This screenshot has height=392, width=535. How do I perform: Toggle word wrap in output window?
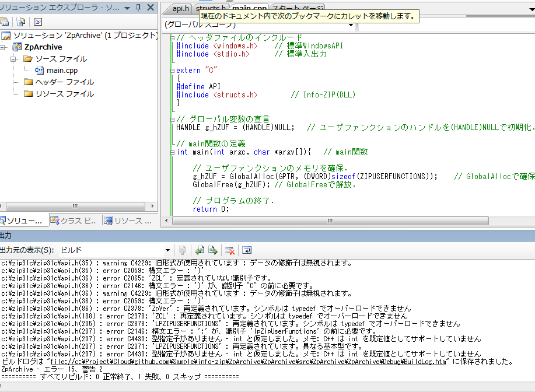pos(247,250)
